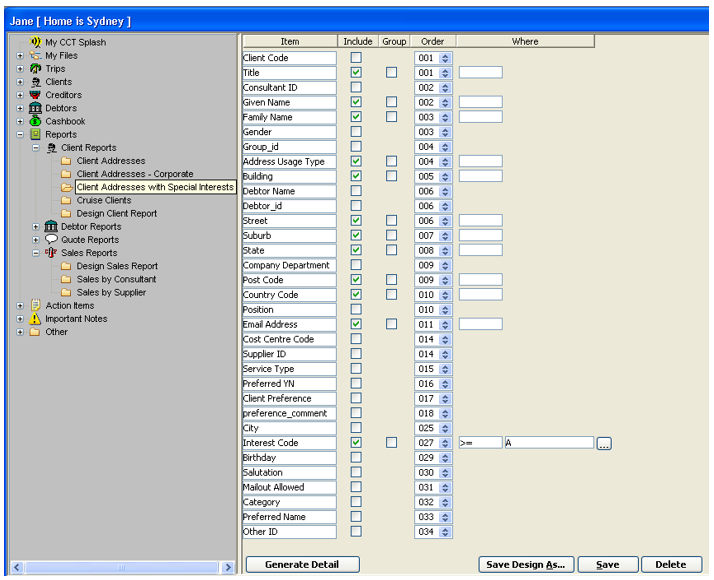Click the Other folder icon
Viewport: 714px width, 580px height.
(x=35, y=332)
